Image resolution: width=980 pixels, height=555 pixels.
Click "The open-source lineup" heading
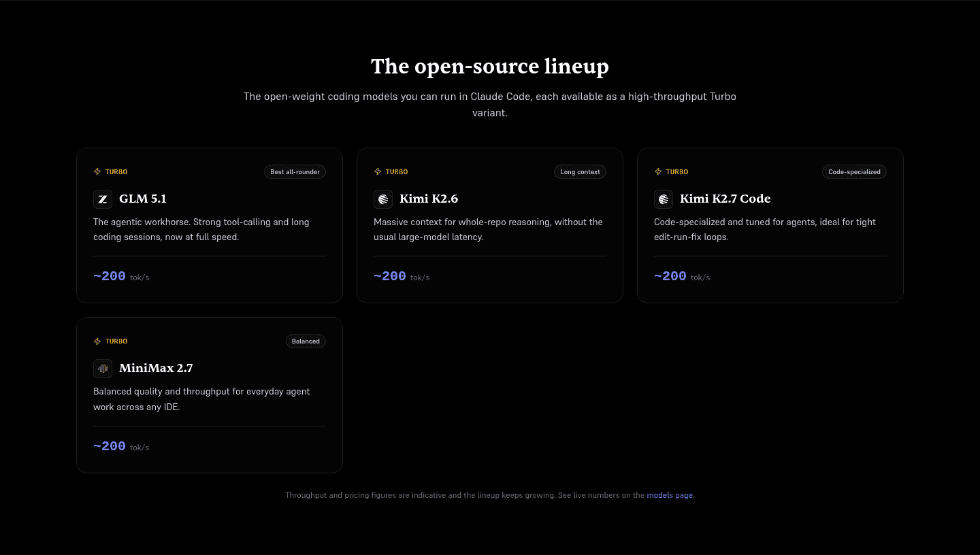tap(490, 67)
